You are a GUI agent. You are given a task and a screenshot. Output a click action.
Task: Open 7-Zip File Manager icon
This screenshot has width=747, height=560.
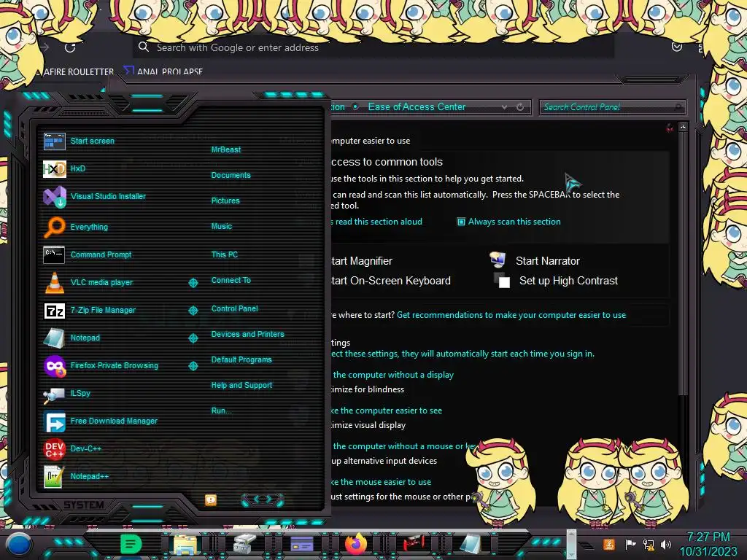click(54, 311)
